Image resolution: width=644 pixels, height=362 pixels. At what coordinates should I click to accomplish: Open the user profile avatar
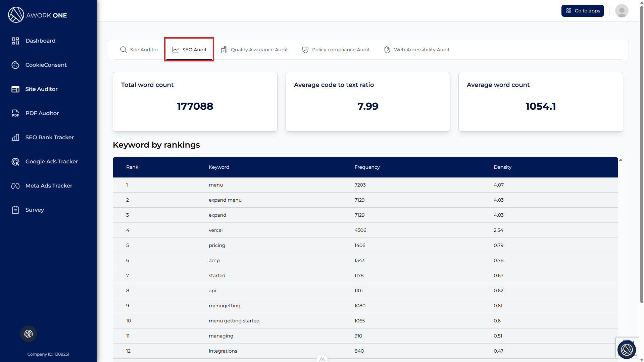(x=622, y=11)
